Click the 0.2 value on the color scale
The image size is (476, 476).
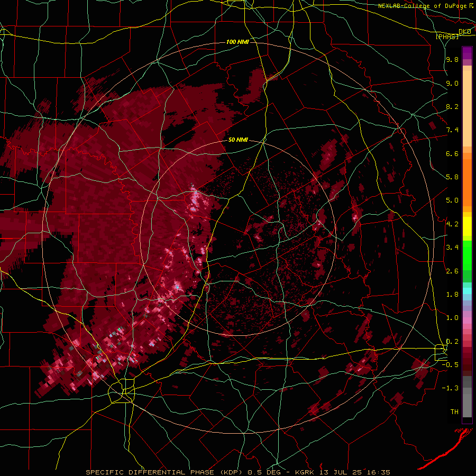tap(452, 341)
